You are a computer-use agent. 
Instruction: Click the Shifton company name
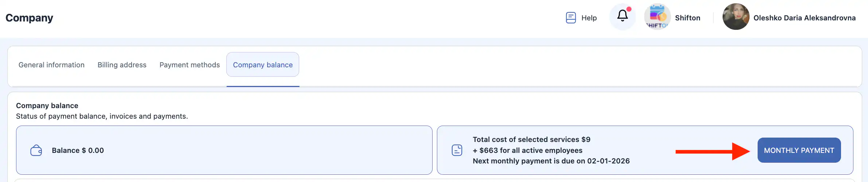(687, 18)
